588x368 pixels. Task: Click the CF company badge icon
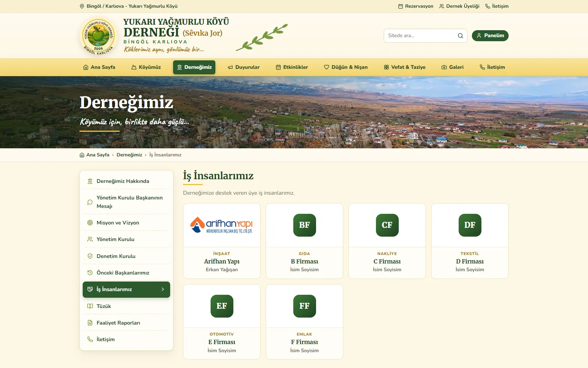[387, 225]
